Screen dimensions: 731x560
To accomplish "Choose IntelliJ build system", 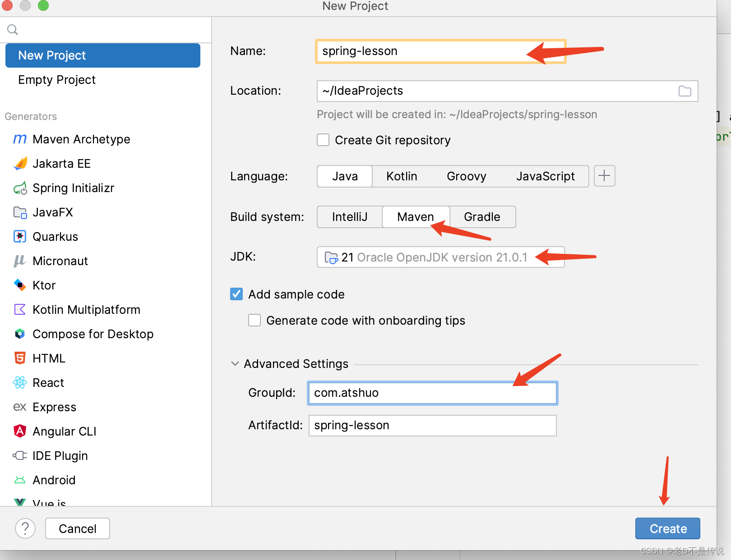I will (x=350, y=217).
